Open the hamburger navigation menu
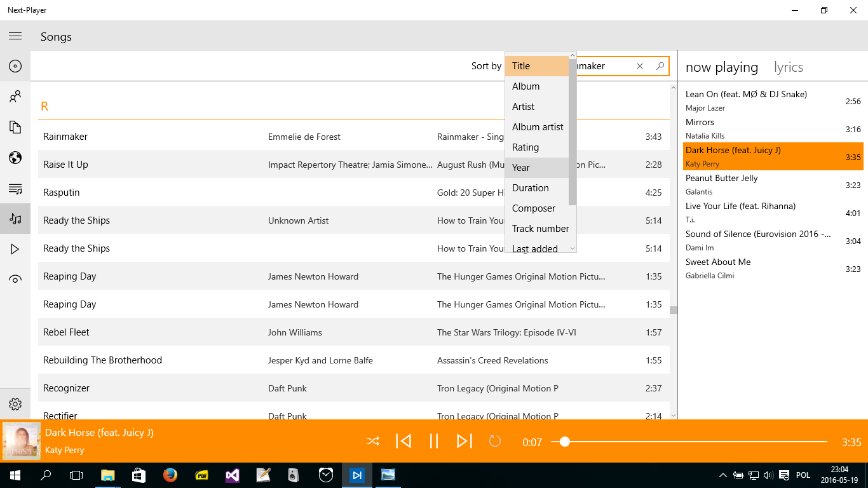The width and height of the screenshot is (868, 488). pyautogui.click(x=15, y=36)
